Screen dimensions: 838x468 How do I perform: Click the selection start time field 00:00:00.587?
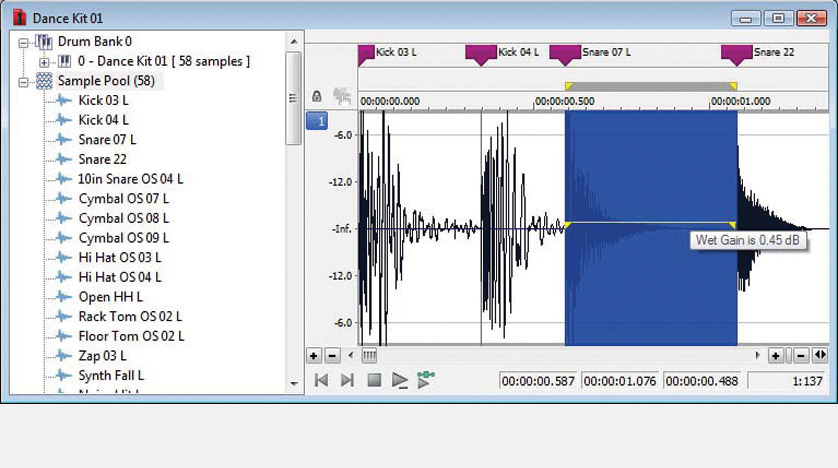point(538,381)
